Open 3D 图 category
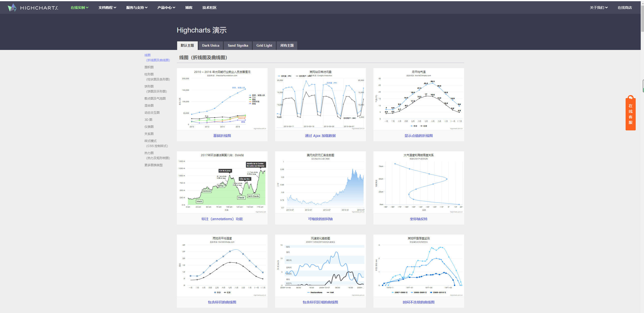644x313 pixels. click(148, 120)
